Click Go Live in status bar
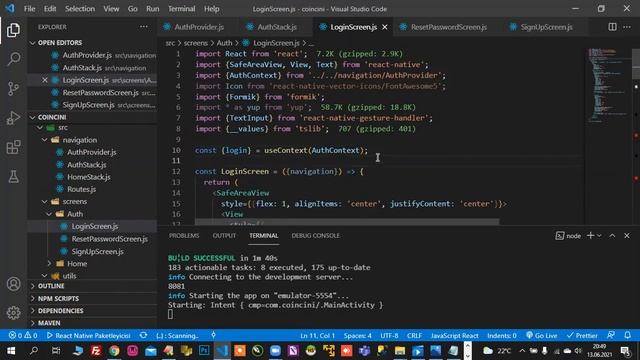The height and width of the screenshot is (360, 640). (542, 336)
